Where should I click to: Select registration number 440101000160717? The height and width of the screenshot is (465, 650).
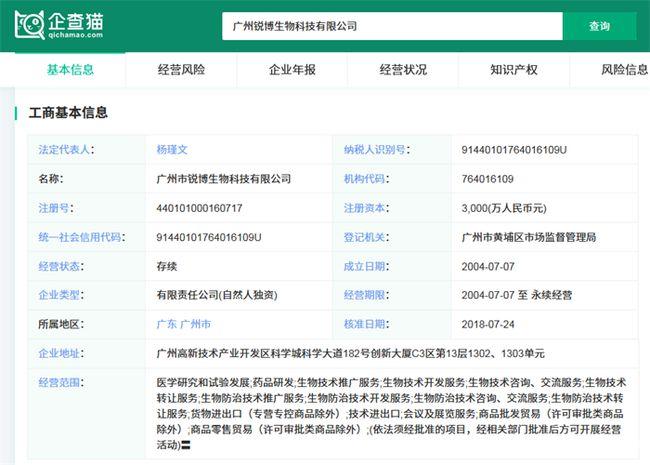[199, 208]
